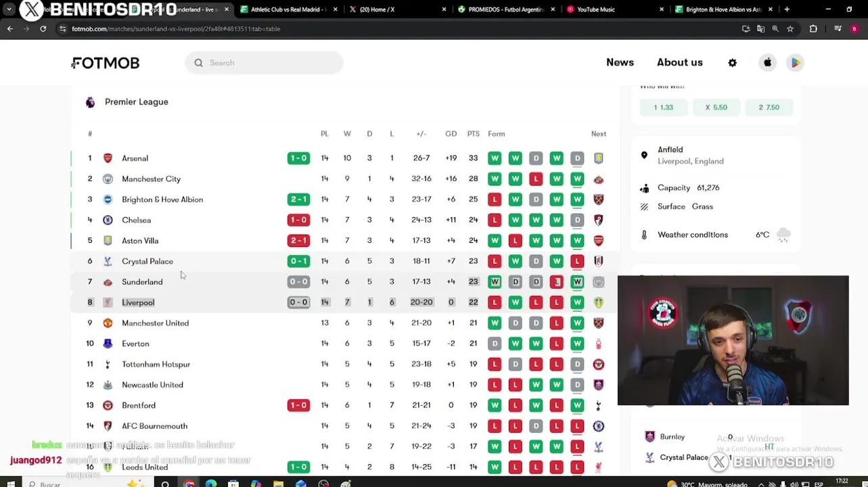
Task: Focus the FotMob search field
Action: coord(264,63)
